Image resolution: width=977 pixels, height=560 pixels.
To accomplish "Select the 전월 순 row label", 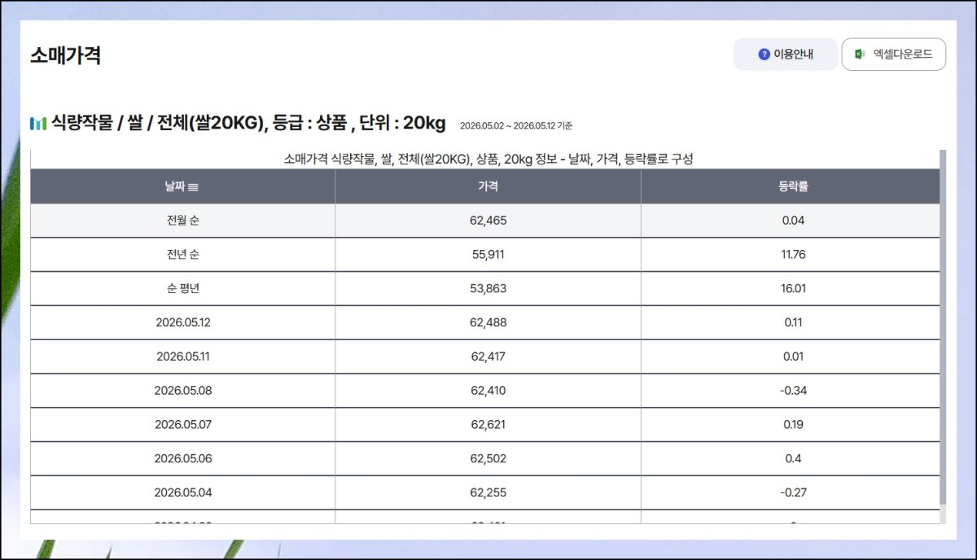I will tap(182, 221).
